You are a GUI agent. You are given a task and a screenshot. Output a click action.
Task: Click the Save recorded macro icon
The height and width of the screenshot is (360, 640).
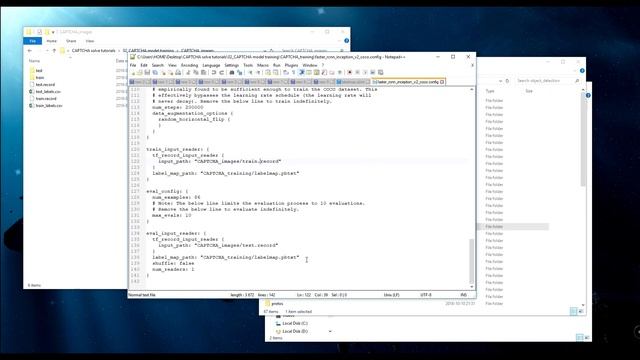tap(380, 72)
